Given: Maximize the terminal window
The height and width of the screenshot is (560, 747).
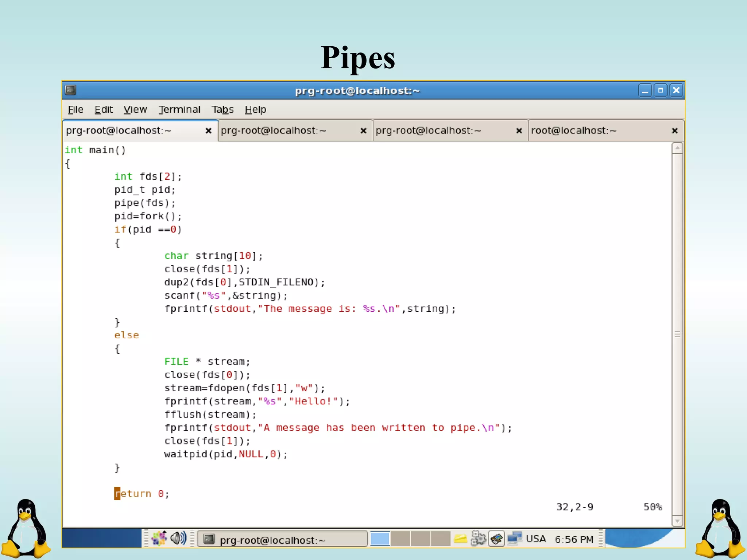Looking at the screenshot, I should click(661, 90).
